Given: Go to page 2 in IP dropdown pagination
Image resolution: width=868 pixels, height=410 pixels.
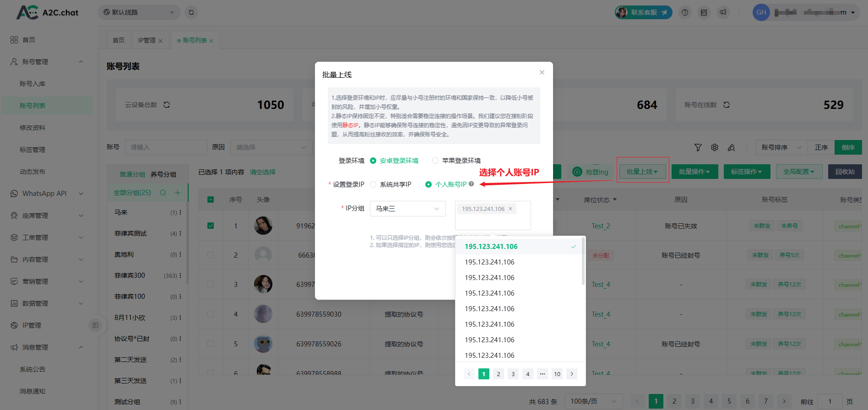Looking at the screenshot, I should point(499,374).
